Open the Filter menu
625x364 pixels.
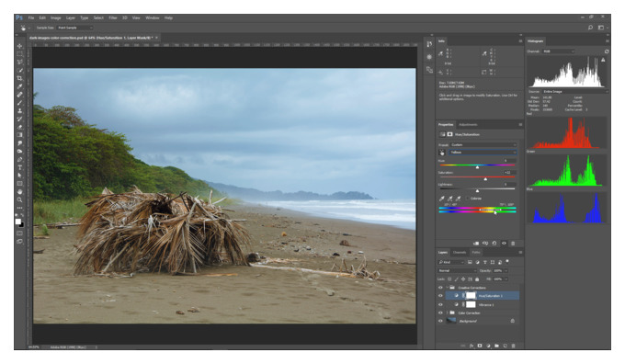(x=113, y=18)
